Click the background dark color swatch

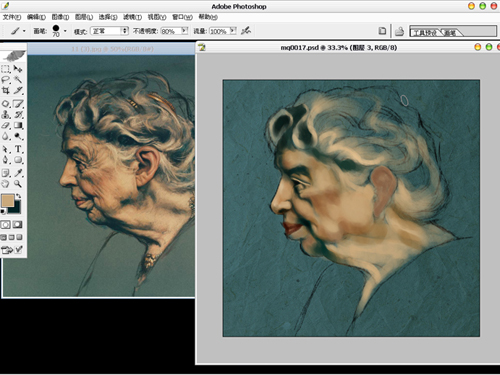pos(17,209)
